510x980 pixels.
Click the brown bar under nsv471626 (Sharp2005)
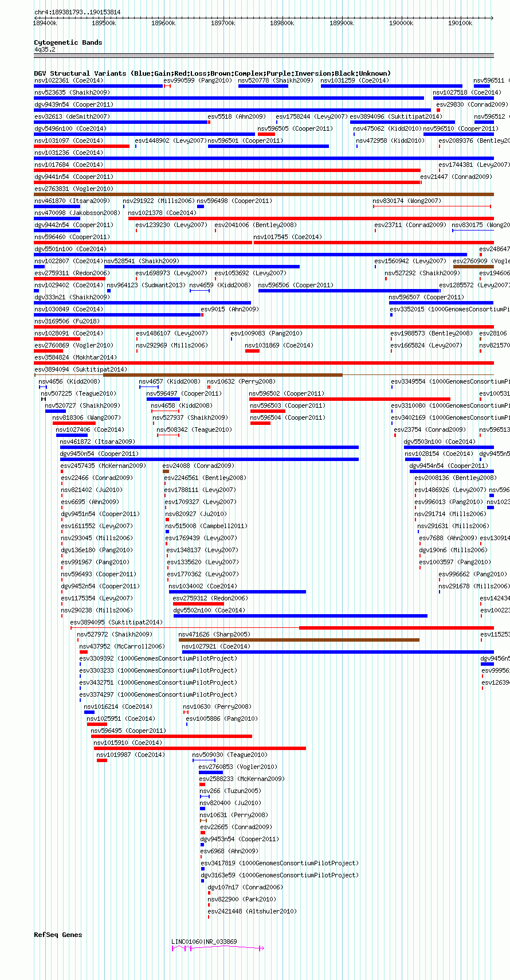(299, 640)
